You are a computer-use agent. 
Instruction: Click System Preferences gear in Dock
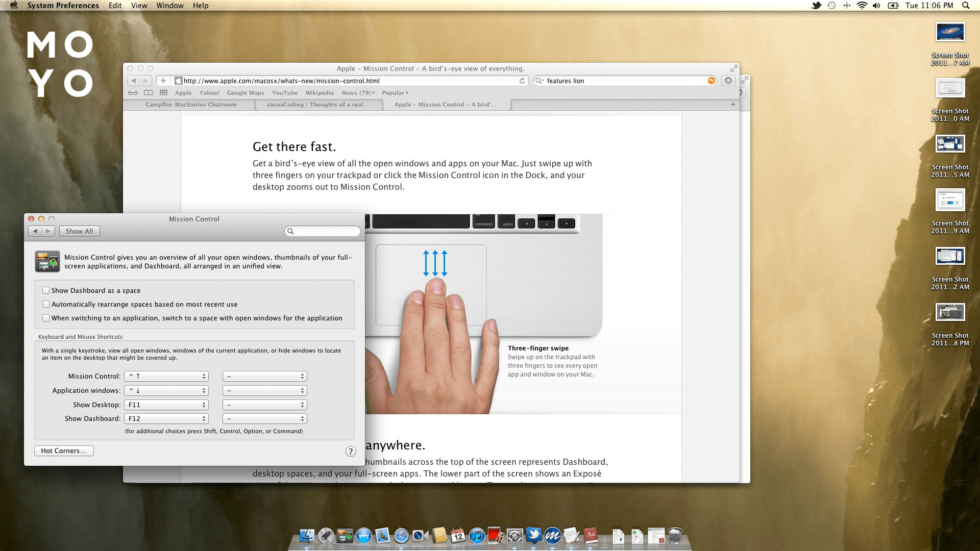pos(514,536)
